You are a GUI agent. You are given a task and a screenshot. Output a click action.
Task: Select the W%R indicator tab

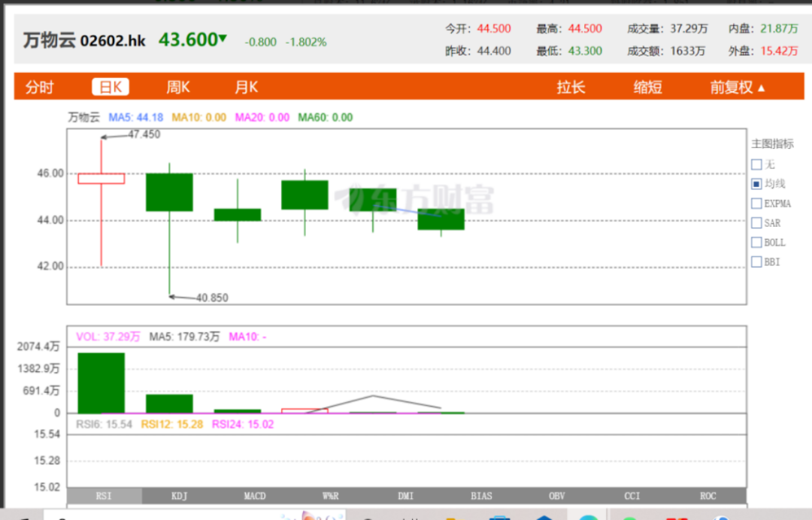coord(330,496)
